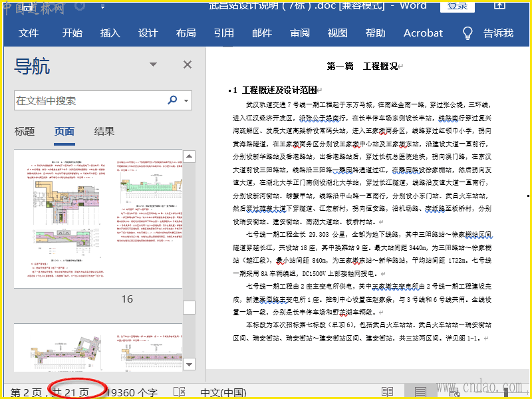Switch to the 插入 ribbon tab
Viewport: 532px width, 399px height.
coord(110,33)
